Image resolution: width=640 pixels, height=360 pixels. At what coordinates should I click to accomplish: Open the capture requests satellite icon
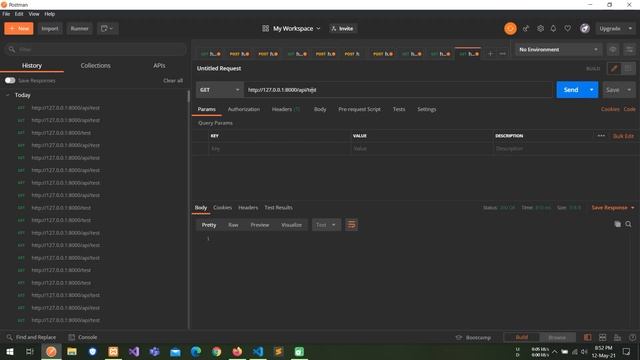(x=526, y=29)
